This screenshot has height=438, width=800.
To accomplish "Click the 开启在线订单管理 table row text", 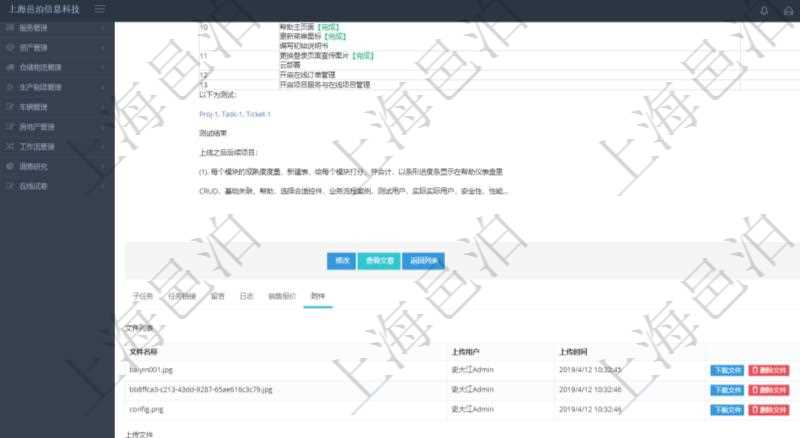I will [308, 75].
